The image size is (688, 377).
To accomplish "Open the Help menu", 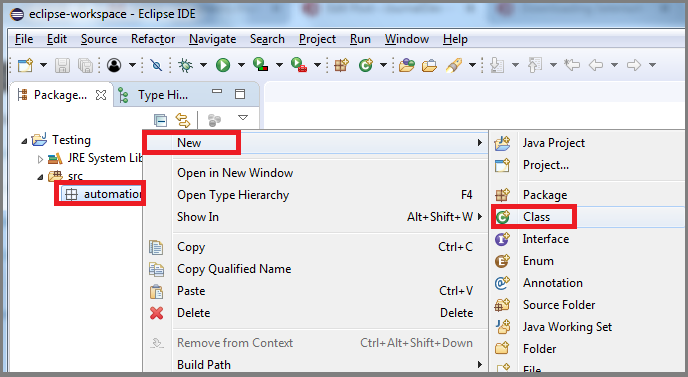I will [x=455, y=39].
